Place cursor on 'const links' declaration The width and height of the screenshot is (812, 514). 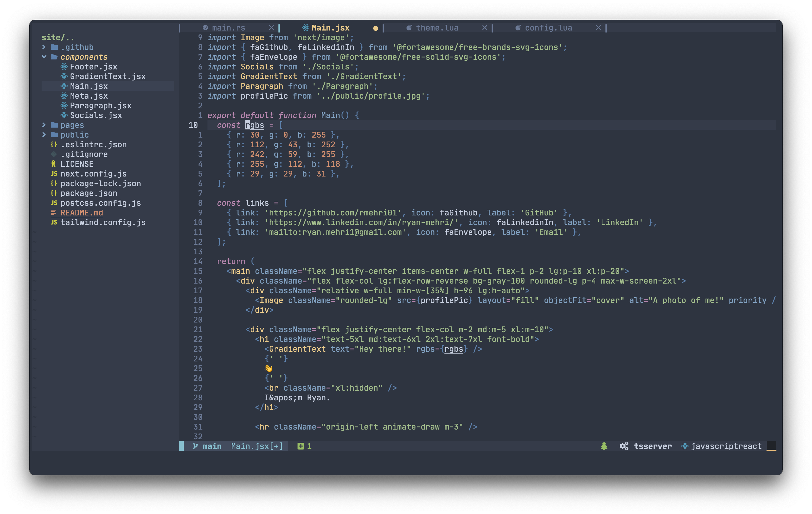[x=243, y=203]
